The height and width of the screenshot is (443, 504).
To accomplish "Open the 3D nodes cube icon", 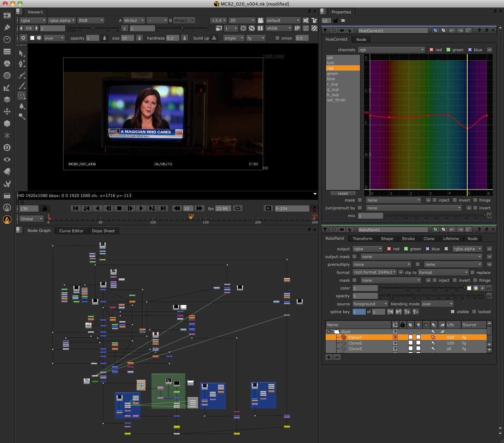I will point(7,124).
